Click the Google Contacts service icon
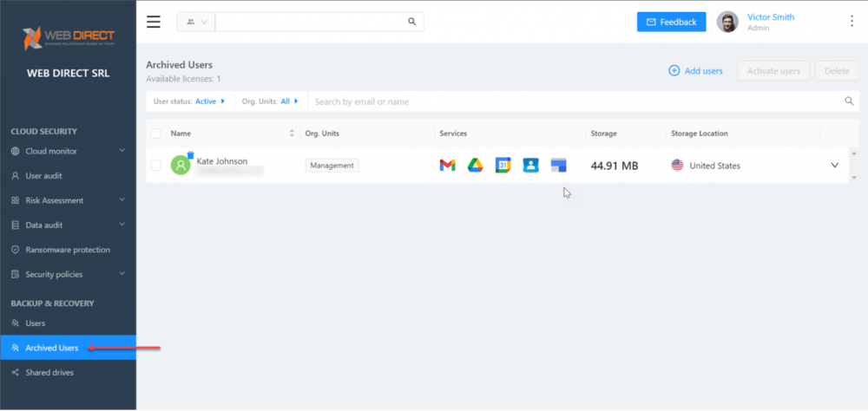Screen dimensions: 868x411 tap(530, 166)
